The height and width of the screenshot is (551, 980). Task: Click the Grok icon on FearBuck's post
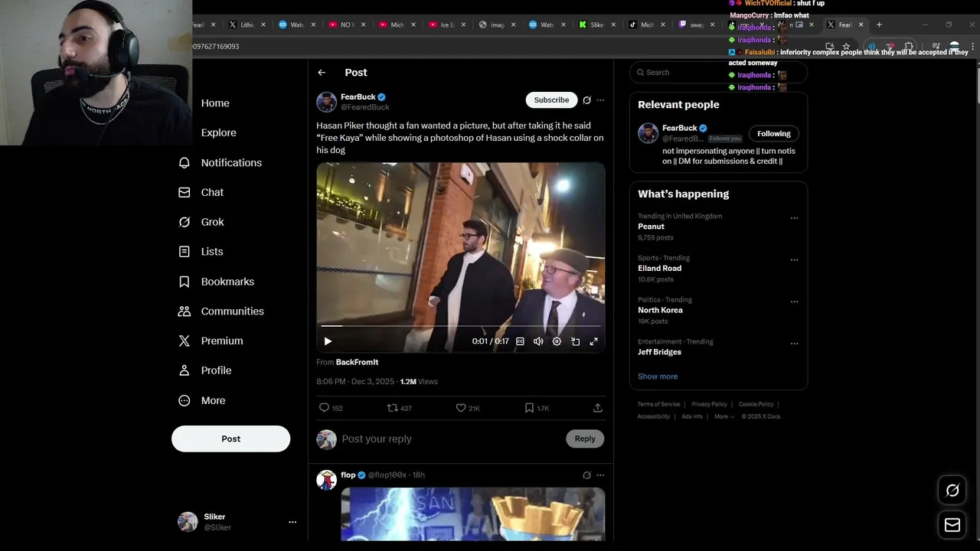point(586,100)
